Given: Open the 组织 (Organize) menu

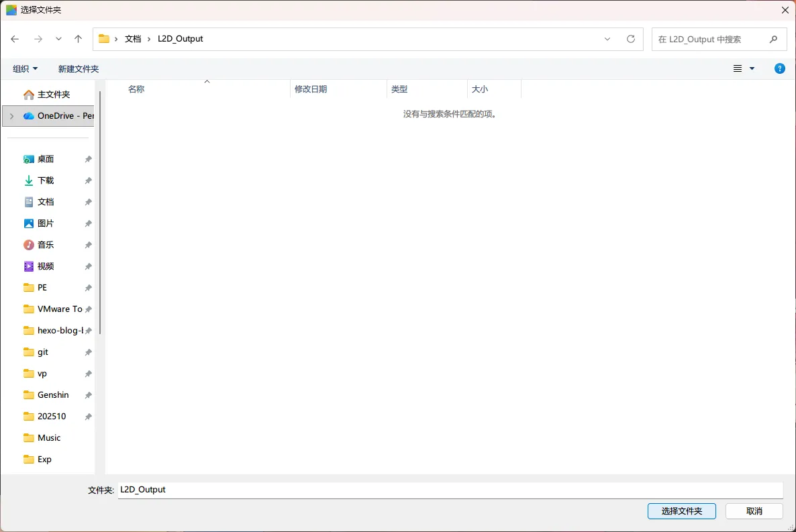Looking at the screenshot, I should [x=26, y=68].
